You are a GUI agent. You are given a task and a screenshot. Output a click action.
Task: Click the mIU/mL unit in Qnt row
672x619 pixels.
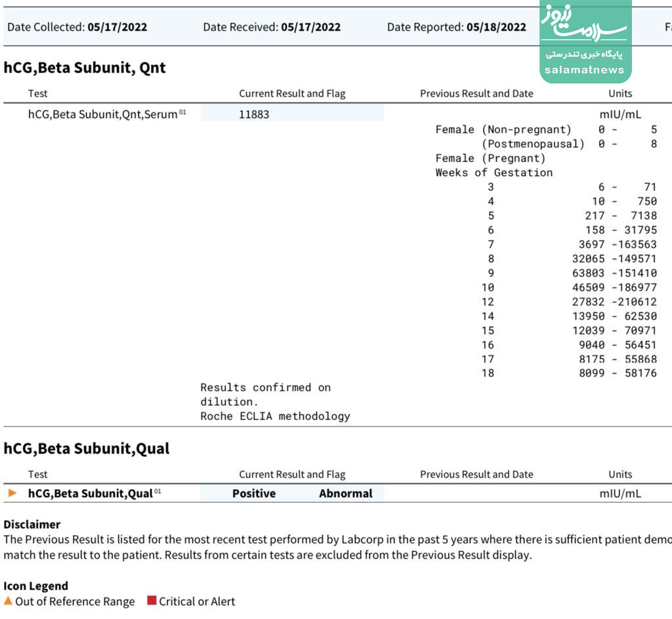point(619,114)
